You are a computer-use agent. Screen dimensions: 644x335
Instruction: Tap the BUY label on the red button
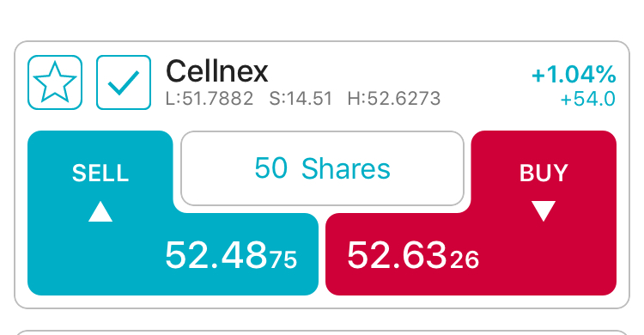[x=544, y=173]
